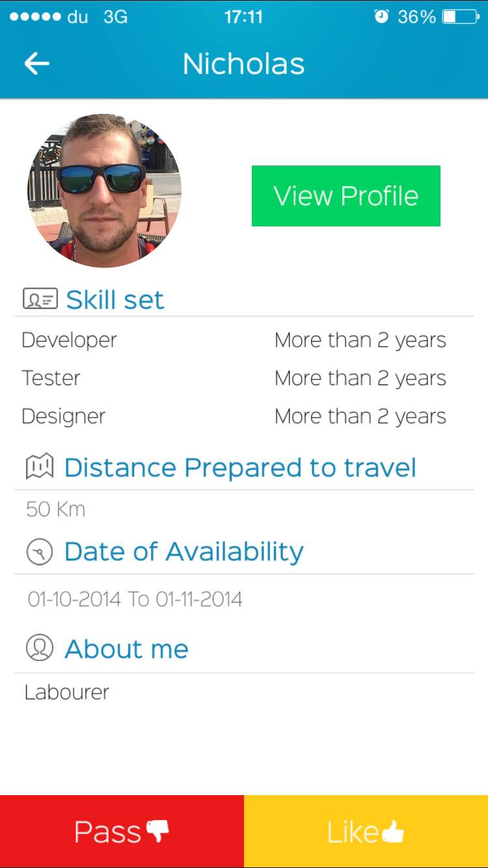The height and width of the screenshot is (868, 488).
Task: Tap the thumbs-up icon on Like
Action: (x=392, y=831)
